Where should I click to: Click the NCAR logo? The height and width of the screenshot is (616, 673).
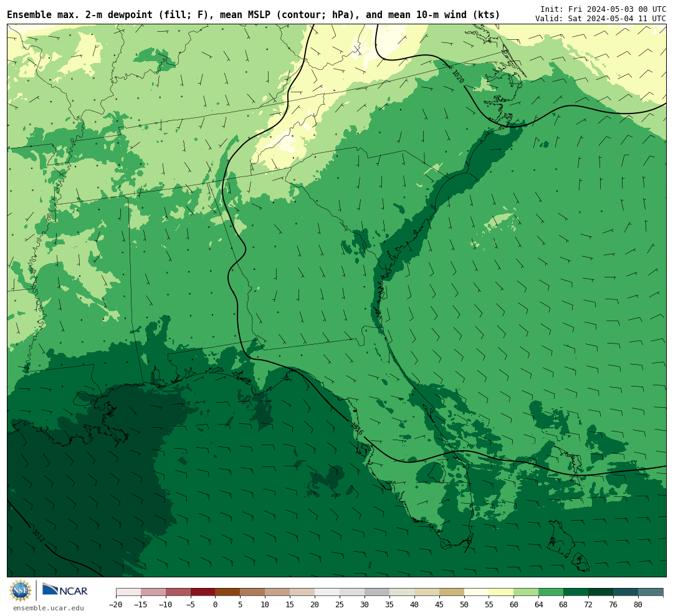[65, 590]
